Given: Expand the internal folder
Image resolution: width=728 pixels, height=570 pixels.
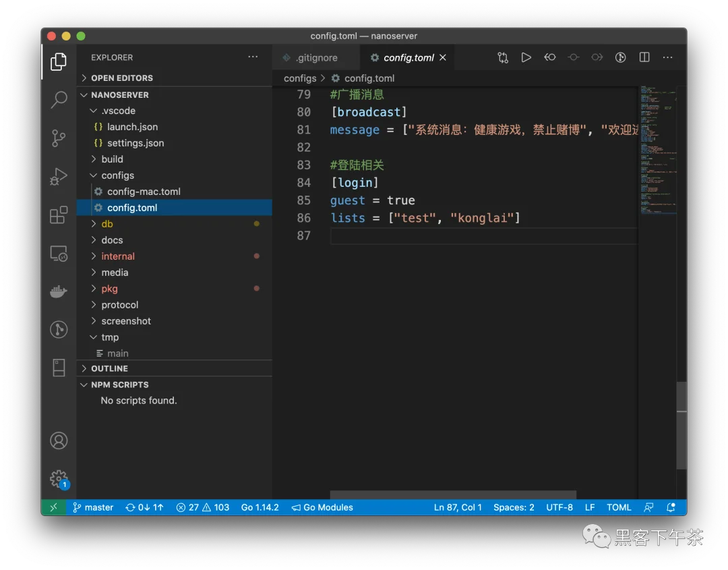Looking at the screenshot, I should pos(175,256).
